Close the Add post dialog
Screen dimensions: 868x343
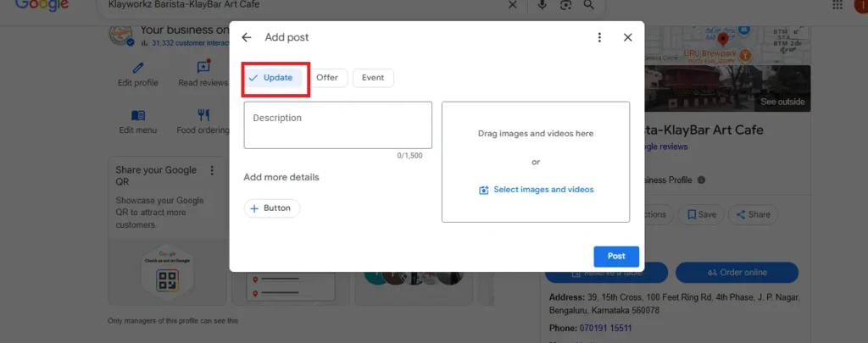pos(628,37)
